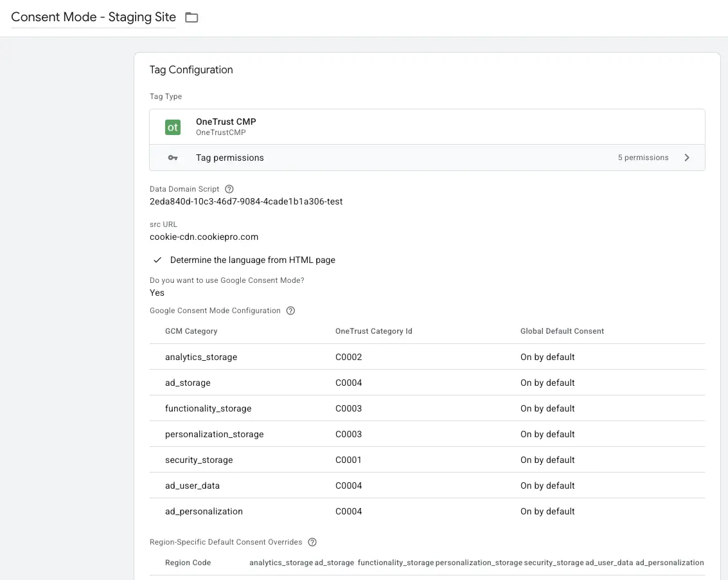Click the security_storage GCM category cell
728x580 pixels.
199,460
